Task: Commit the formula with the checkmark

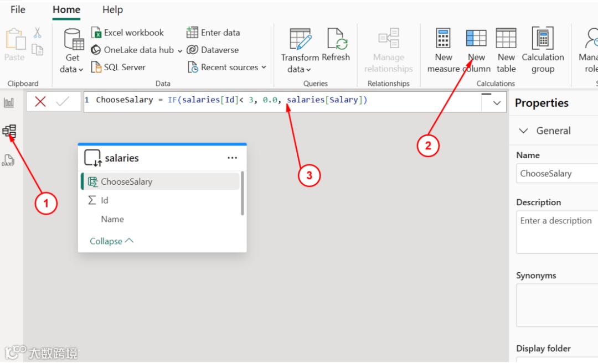Action: coord(63,101)
